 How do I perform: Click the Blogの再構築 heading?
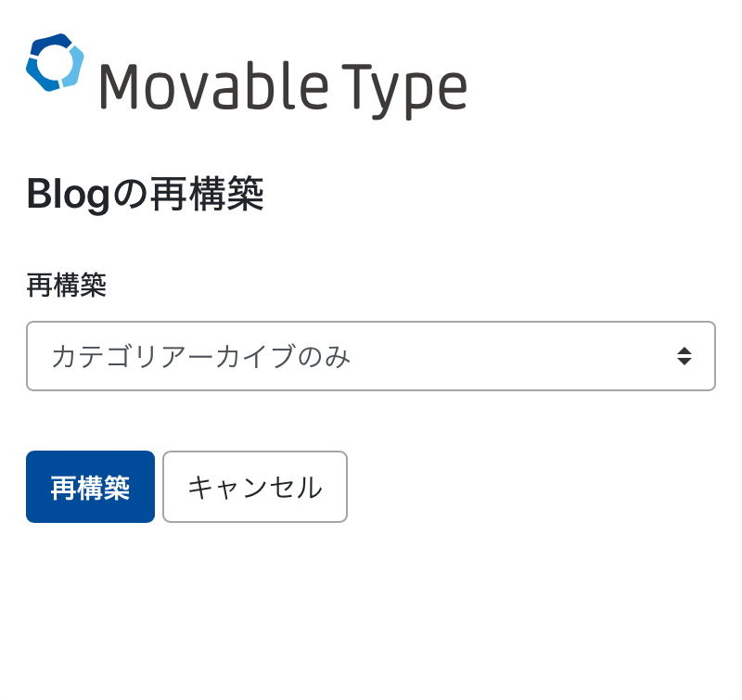[x=146, y=196]
